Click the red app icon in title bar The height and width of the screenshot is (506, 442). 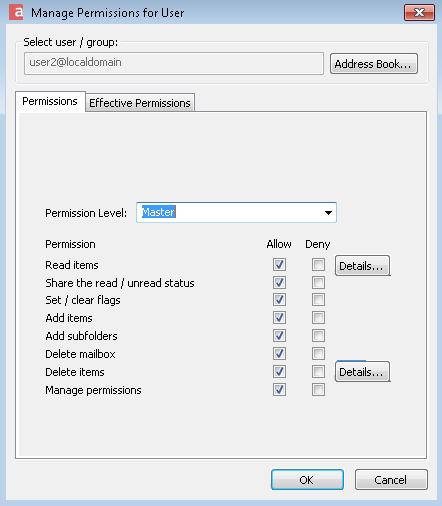coord(16,12)
